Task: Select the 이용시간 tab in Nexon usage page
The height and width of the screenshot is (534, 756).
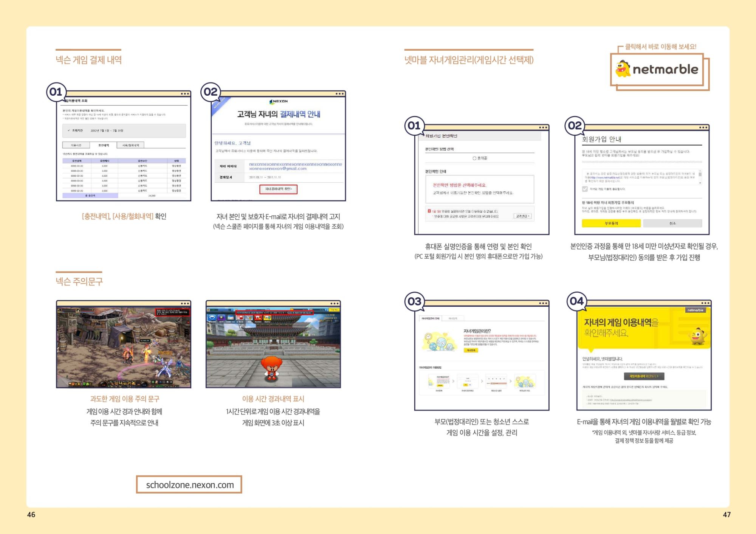Action: [x=76, y=145]
